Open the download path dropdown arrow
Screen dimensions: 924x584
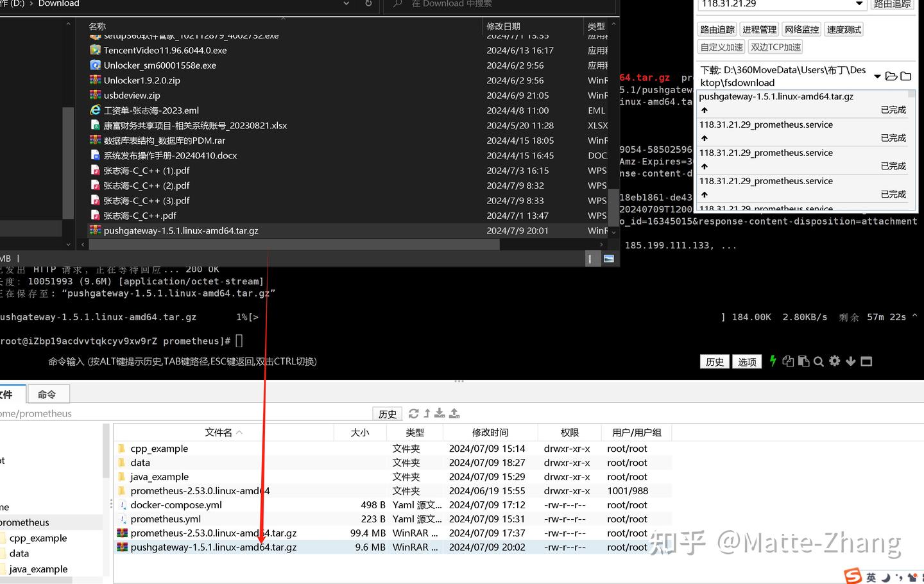tap(878, 76)
